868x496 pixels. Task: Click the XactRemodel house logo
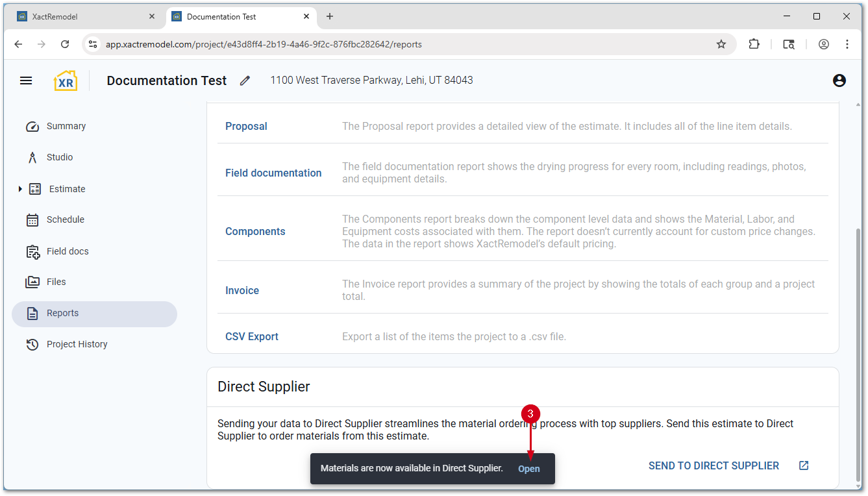[65, 81]
